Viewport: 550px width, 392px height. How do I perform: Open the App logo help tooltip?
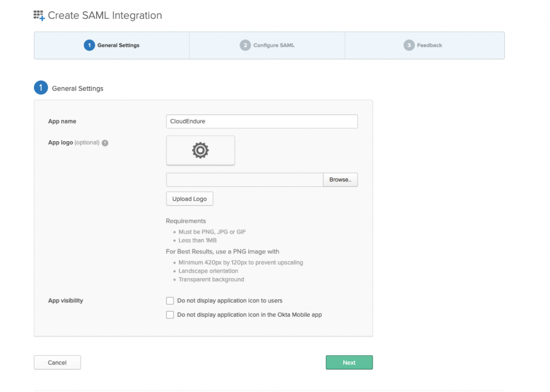pyautogui.click(x=105, y=143)
